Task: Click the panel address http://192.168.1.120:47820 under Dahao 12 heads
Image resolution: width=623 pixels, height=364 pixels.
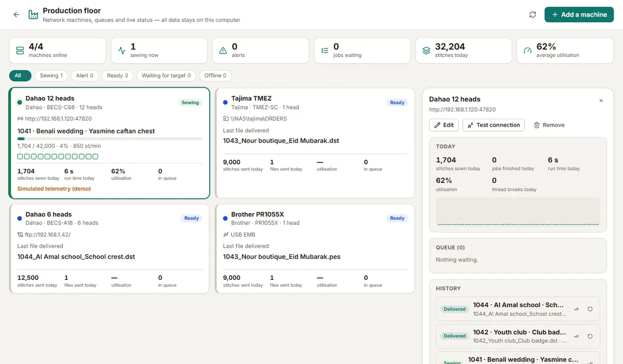Action: (463, 109)
